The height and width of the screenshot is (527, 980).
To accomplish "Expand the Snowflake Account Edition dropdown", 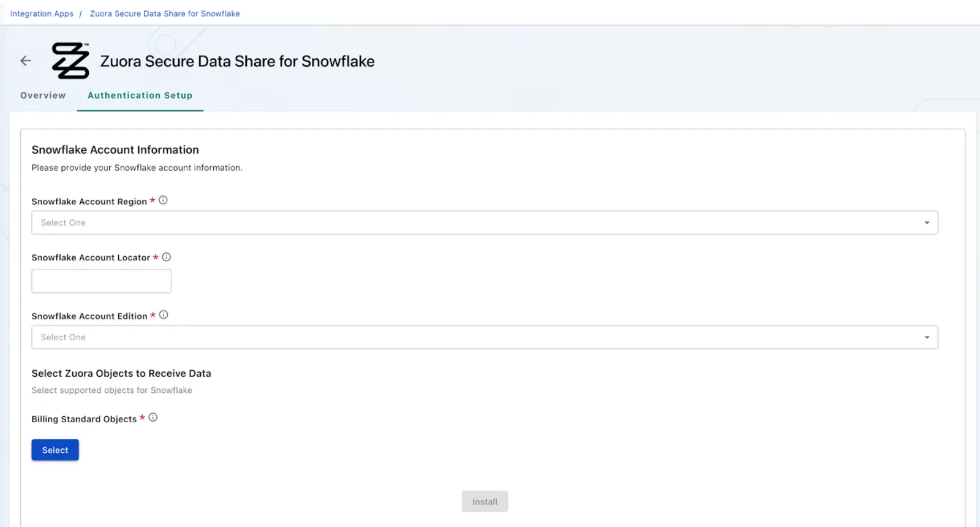I will coord(484,337).
